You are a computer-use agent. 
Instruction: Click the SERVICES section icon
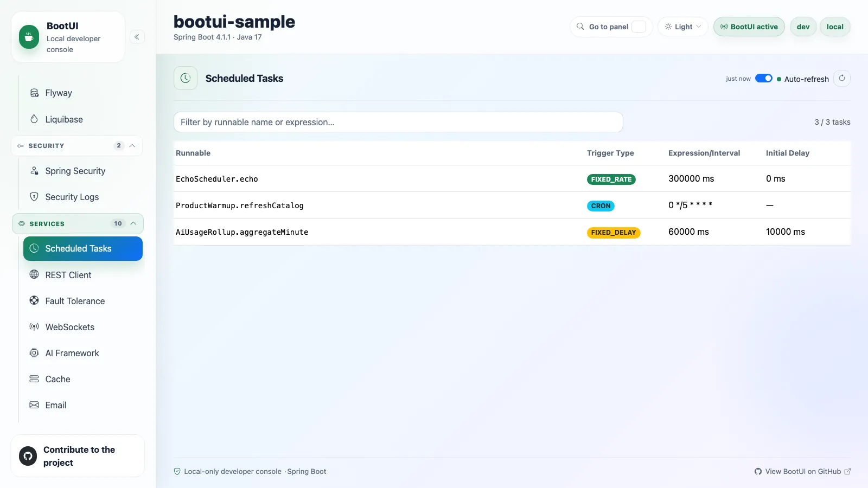pos(22,223)
